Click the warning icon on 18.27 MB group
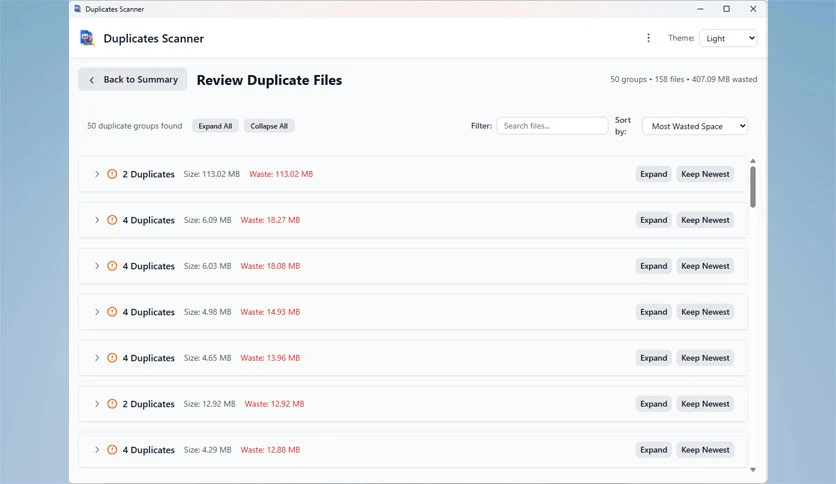 [x=112, y=220]
